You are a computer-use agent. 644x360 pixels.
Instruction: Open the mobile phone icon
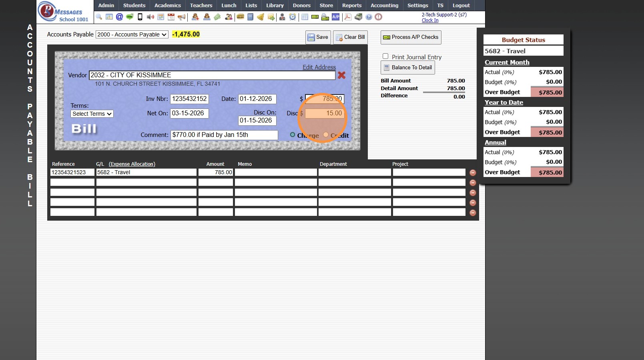click(x=140, y=17)
